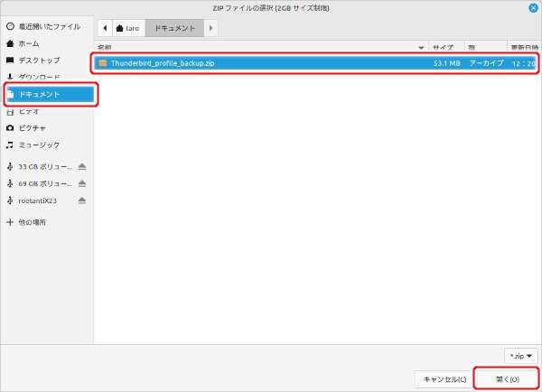Image resolution: width=542 pixels, height=392 pixels.
Task: Open the ミュージック folder in sidebar
Action: [x=39, y=145]
